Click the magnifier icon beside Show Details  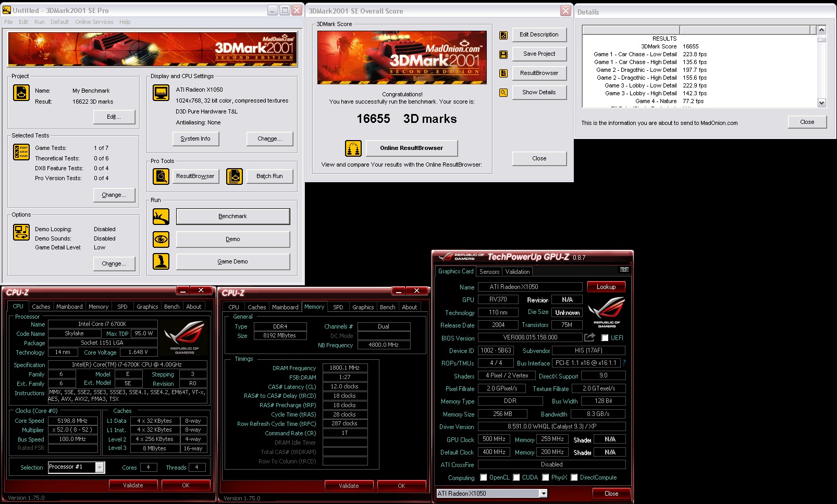coord(503,93)
